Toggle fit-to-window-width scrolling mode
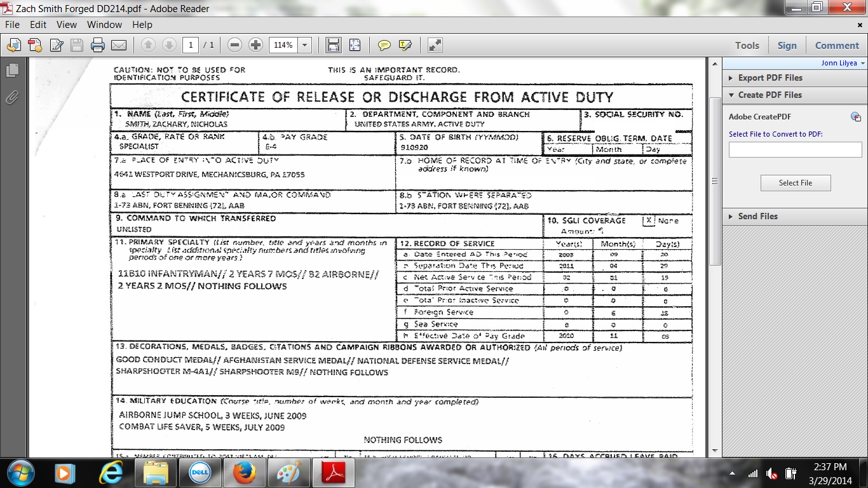This screenshot has height=488, width=868. pos(333,45)
